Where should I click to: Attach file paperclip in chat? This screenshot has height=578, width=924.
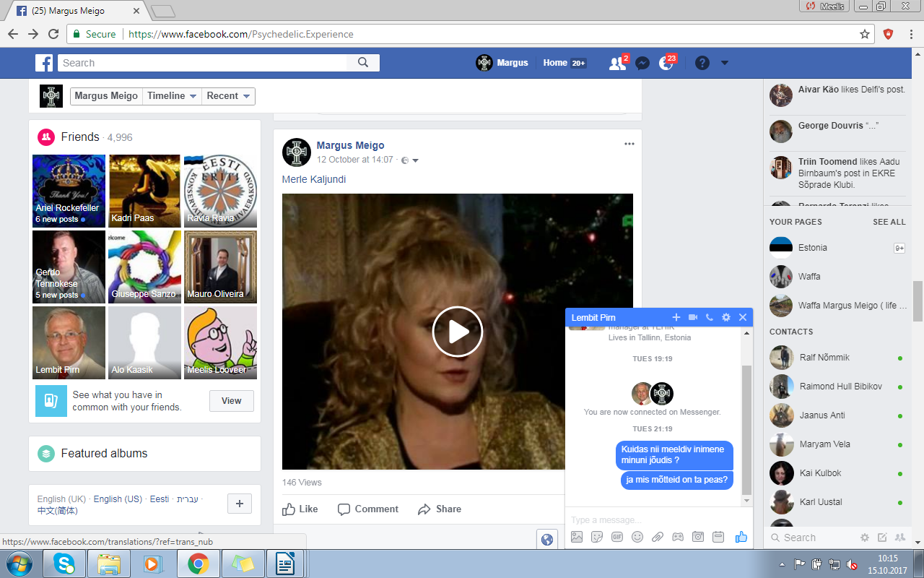pyautogui.click(x=657, y=537)
